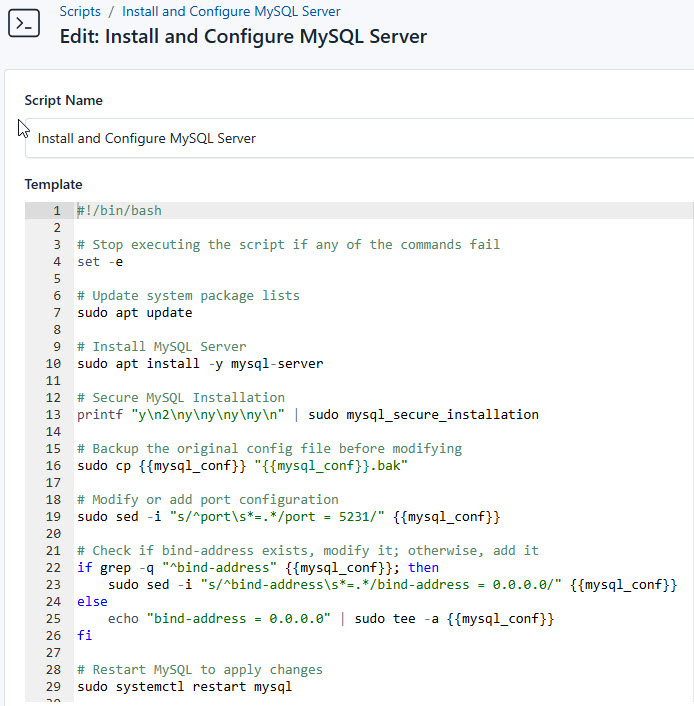Click the '# Restart MySQL to apply changes' comment

coord(200,670)
